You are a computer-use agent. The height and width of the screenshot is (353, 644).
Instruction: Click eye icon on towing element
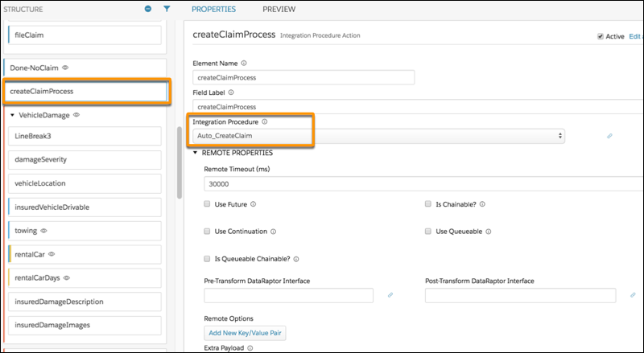(x=44, y=231)
